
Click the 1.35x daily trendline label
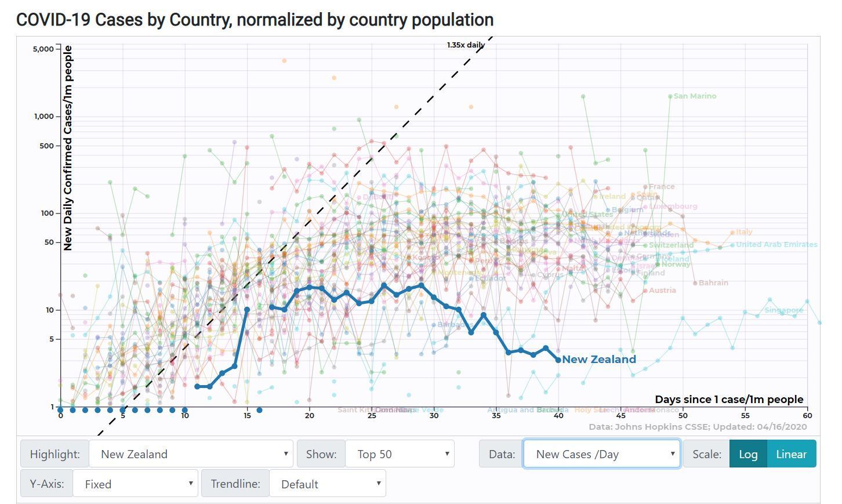point(466,45)
